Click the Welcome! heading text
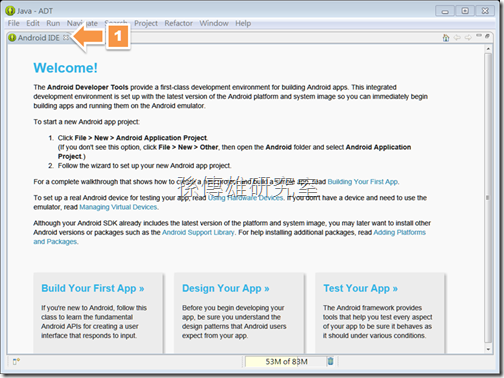 click(65, 68)
